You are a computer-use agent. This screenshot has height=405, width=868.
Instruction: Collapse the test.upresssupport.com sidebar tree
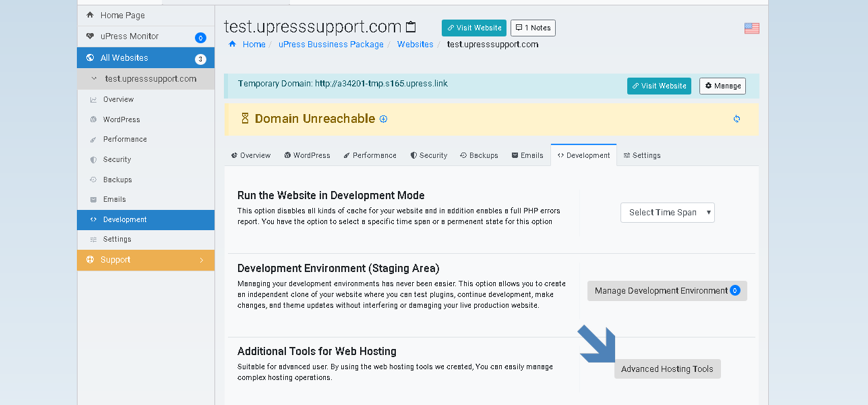tap(94, 79)
